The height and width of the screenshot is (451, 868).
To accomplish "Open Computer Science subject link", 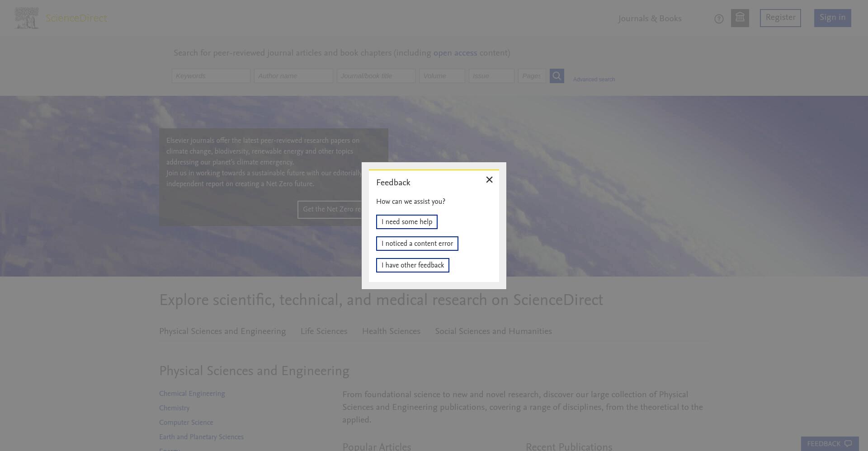I will click(x=186, y=423).
